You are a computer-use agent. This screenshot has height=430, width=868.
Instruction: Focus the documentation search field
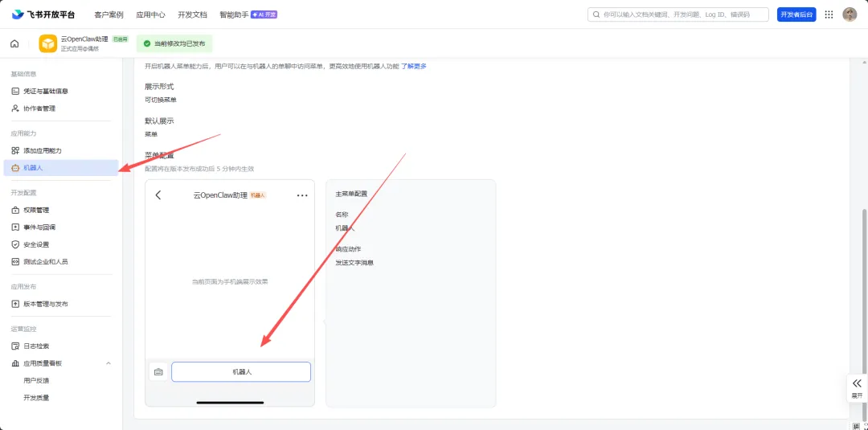[678, 14]
